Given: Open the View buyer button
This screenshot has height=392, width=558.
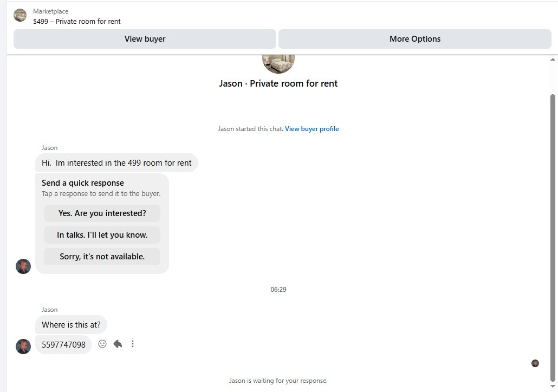Looking at the screenshot, I should [145, 39].
